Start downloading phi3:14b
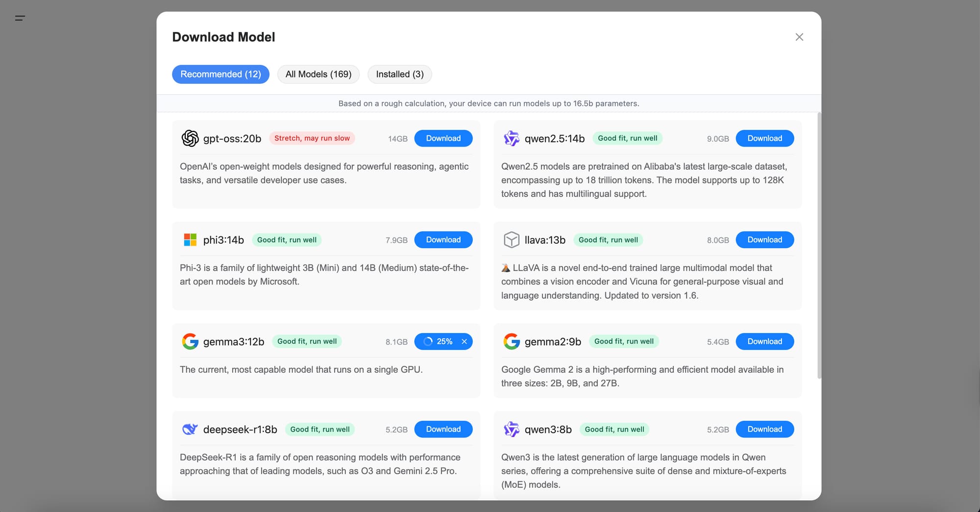This screenshot has width=980, height=512. [x=443, y=240]
